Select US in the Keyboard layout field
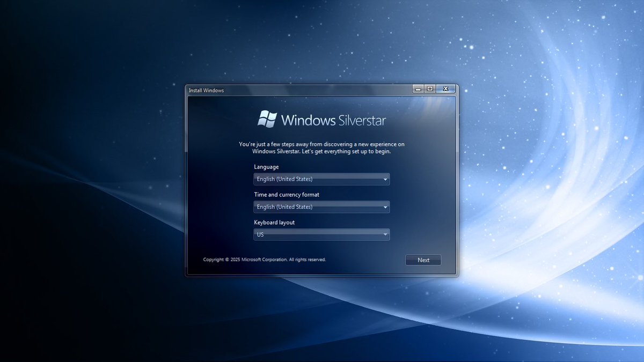 pos(261,234)
